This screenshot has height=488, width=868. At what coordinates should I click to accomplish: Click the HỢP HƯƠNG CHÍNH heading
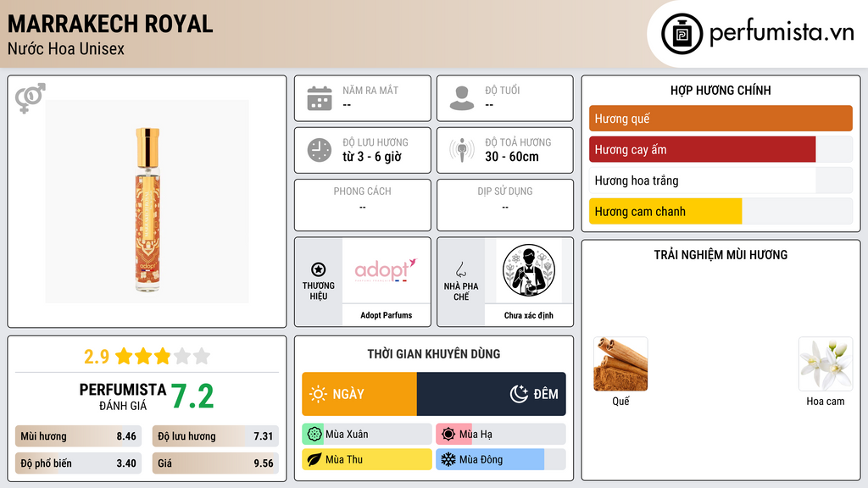721,90
